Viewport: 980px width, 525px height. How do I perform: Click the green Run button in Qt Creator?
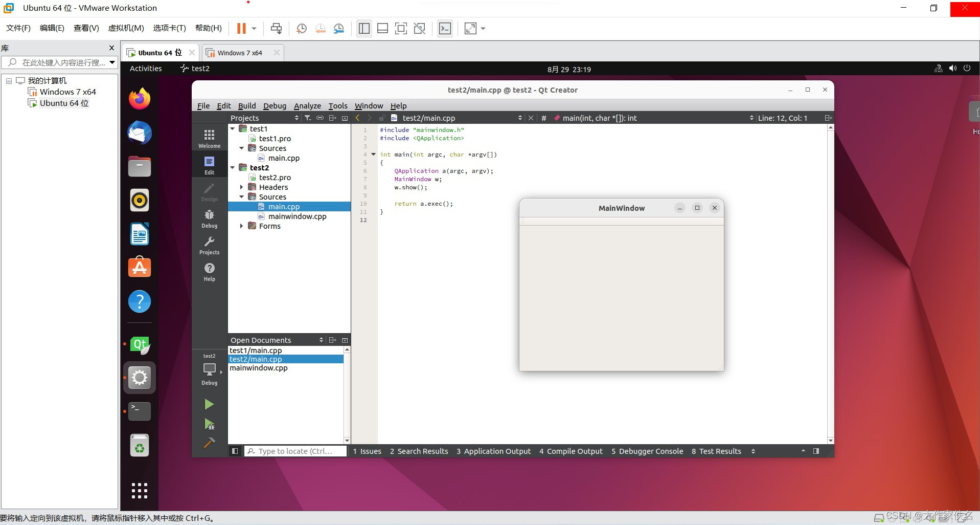tap(209, 405)
